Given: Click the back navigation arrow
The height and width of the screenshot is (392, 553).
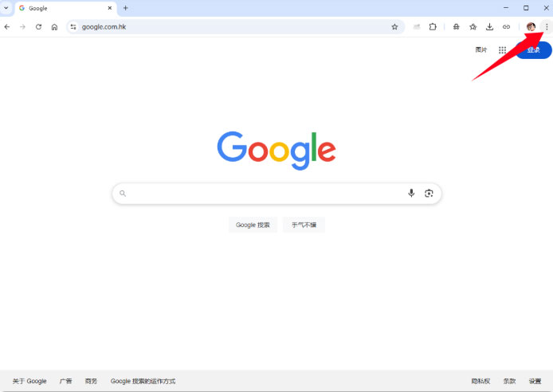Looking at the screenshot, I should tap(7, 27).
